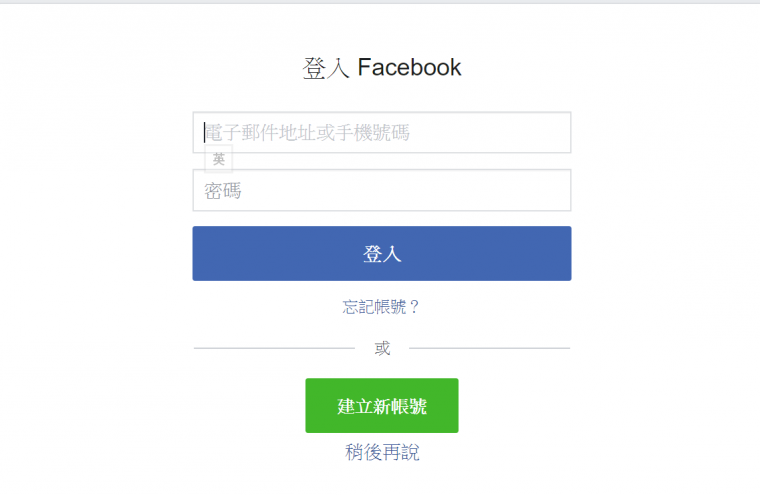The width and height of the screenshot is (760, 495).
Task: Activate the password entry box
Action: click(382, 190)
